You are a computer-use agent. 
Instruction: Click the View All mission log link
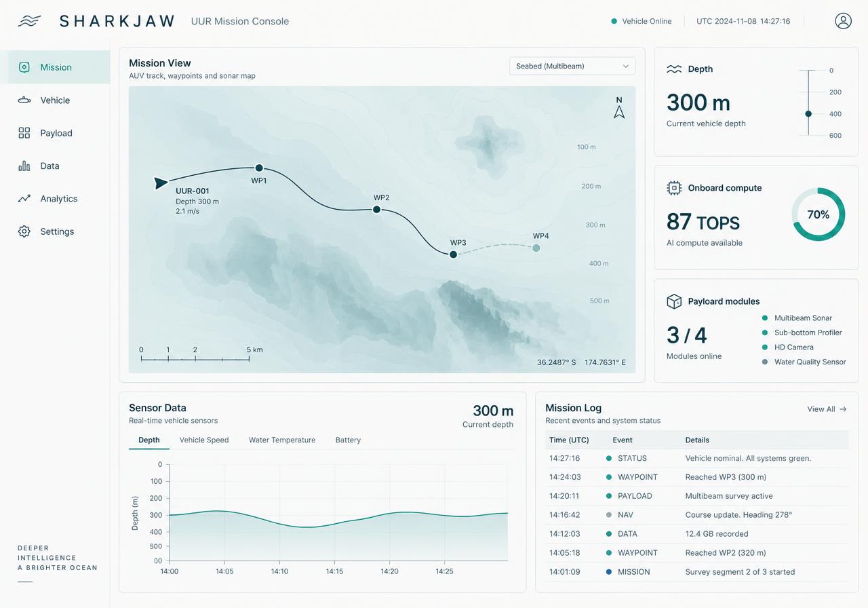pyautogui.click(x=827, y=409)
